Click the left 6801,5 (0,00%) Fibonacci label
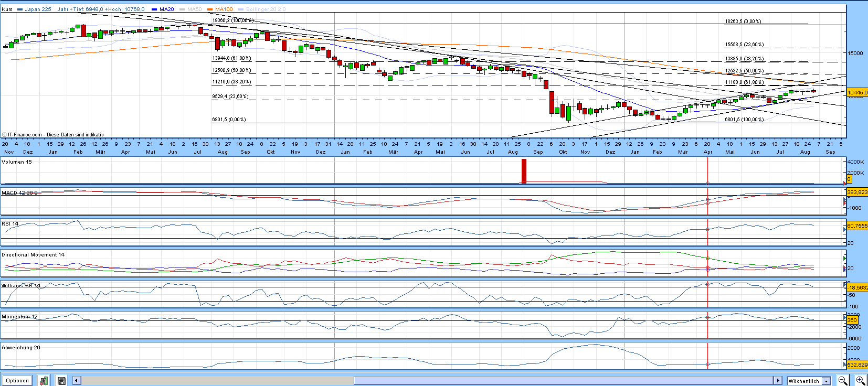The width and height of the screenshot is (868, 386). (229, 120)
